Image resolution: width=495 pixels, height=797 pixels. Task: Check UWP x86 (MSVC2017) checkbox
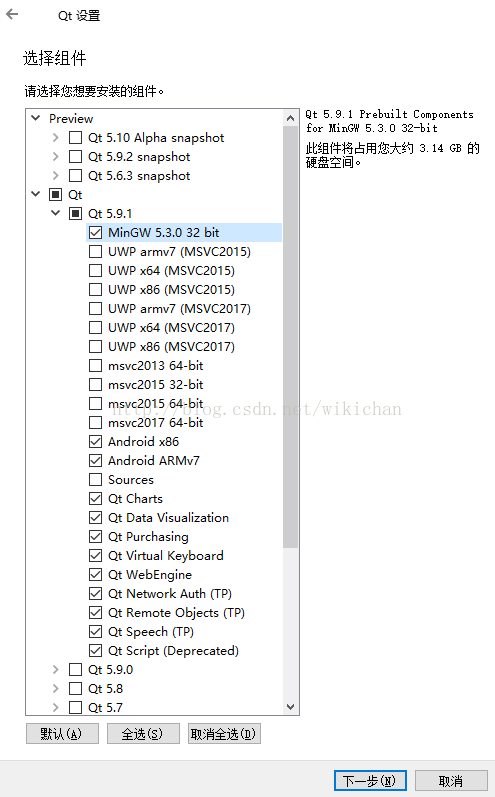[95, 347]
